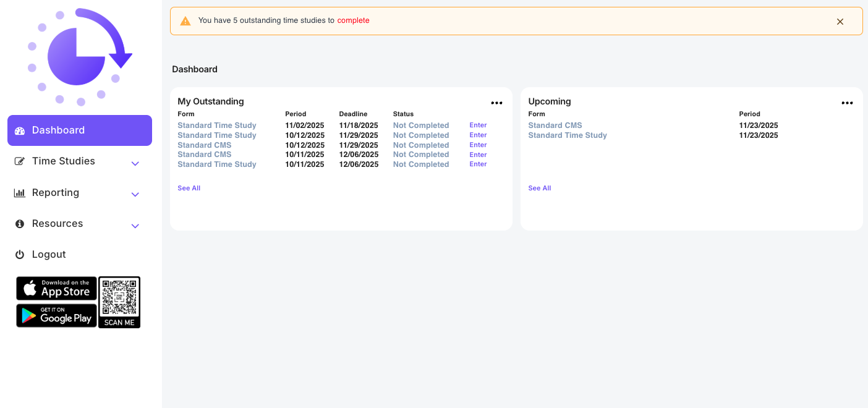Open Standard Time Study in Upcoming card
Viewport: 868px width, 408px height.
(x=568, y=135)
